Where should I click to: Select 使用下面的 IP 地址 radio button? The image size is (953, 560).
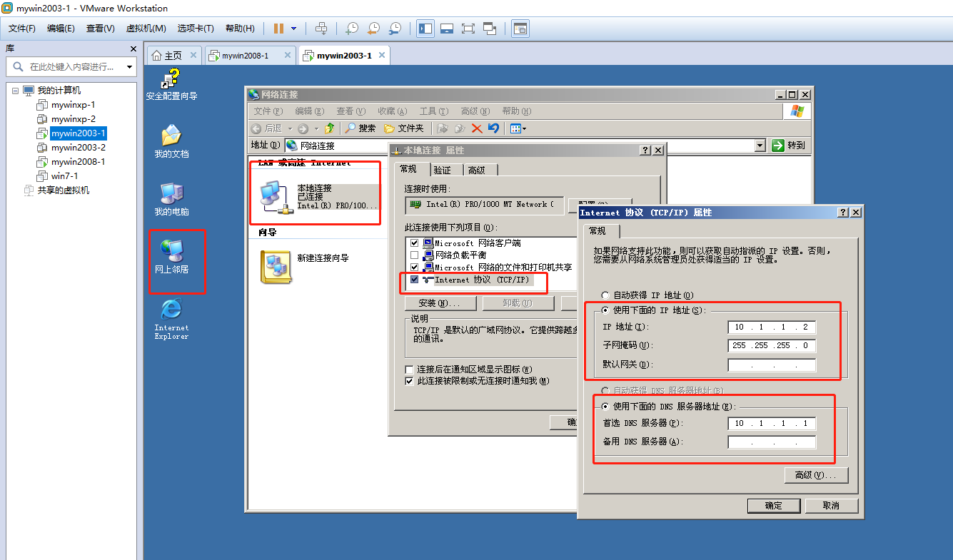click(x=606, y=310)
